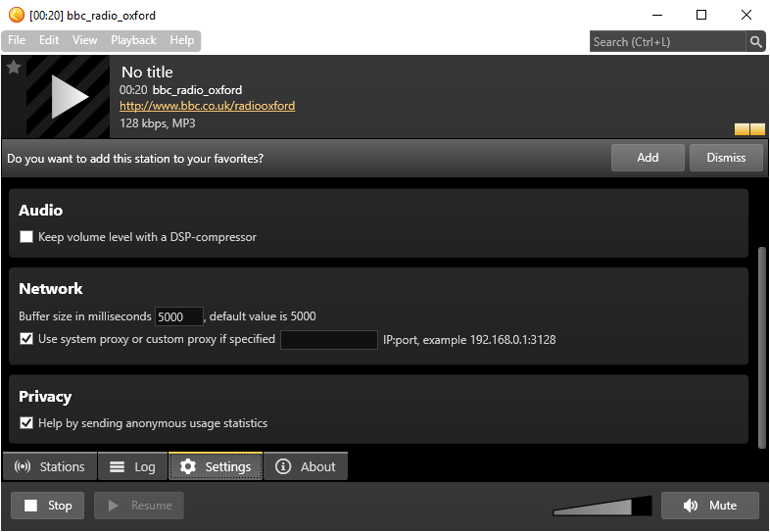
Task: Open the View menu
Action: pyautogui.click(x=84, y=40)
